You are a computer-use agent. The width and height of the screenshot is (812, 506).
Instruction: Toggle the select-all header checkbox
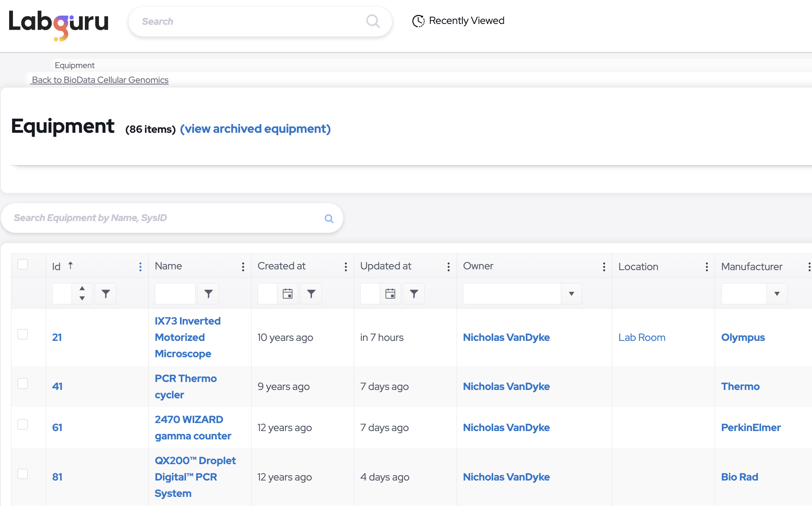tap(23, 264)
